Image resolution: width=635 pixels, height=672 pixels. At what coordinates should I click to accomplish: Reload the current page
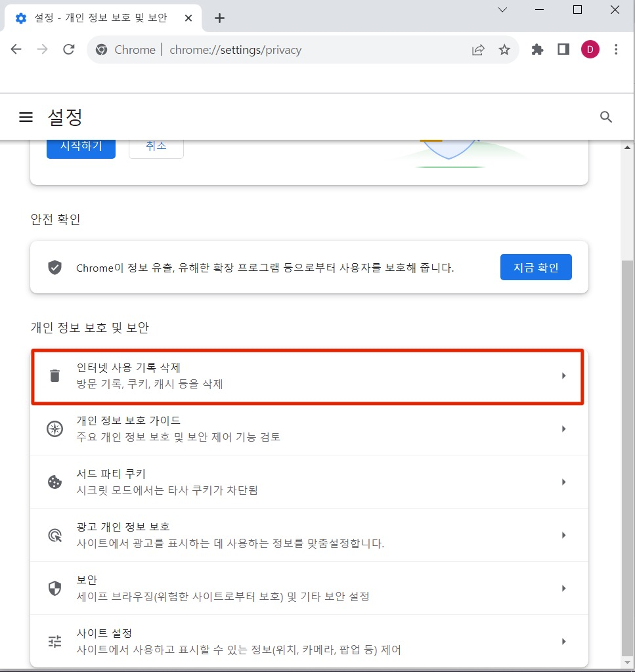click(x=68, y=49)
